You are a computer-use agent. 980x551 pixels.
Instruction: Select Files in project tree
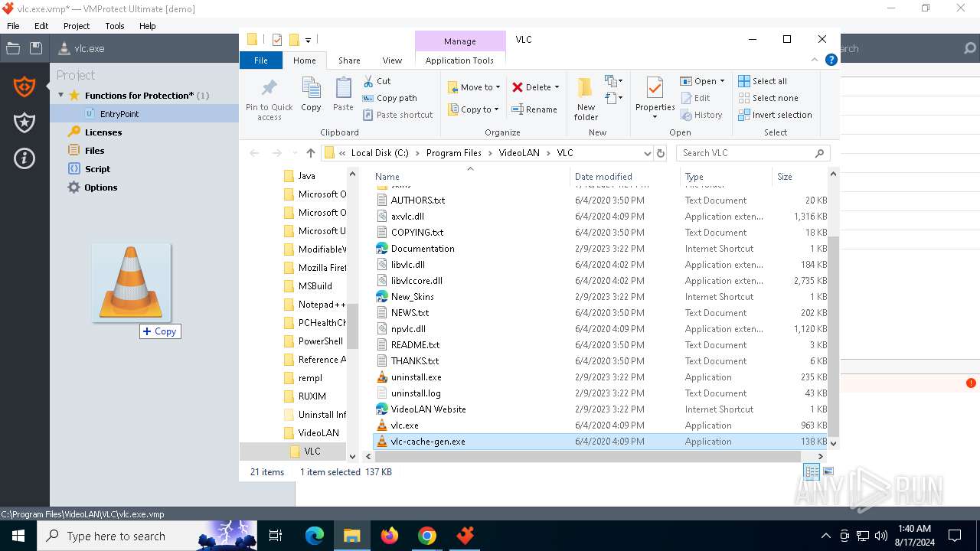pos(95,151)
